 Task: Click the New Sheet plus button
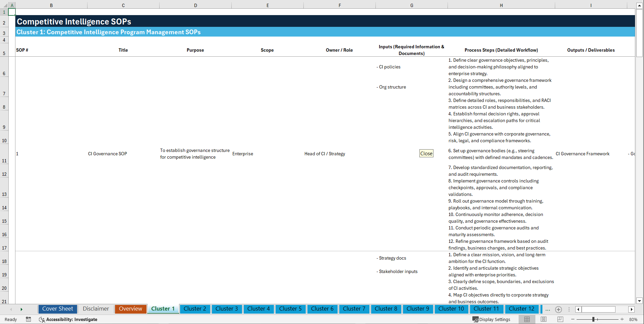point(558,309)
